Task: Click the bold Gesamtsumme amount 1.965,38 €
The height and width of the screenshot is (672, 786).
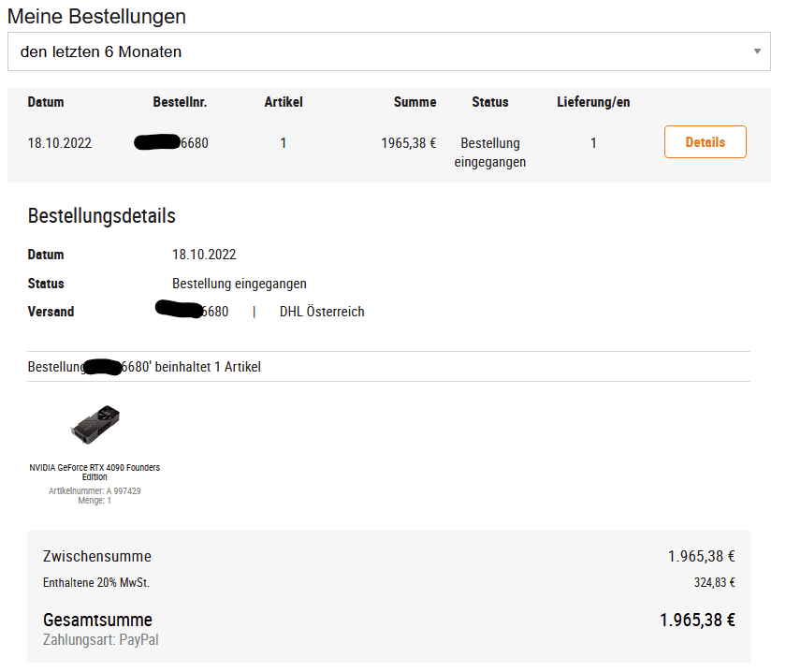Action: click(x=697, y=620)
